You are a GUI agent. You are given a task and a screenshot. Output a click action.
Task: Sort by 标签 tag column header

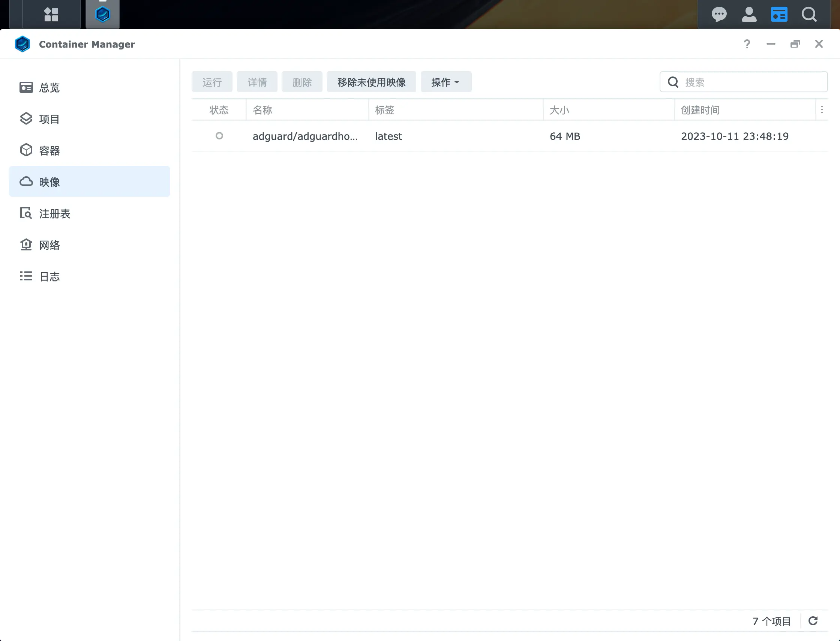click(x=456, y=110)
